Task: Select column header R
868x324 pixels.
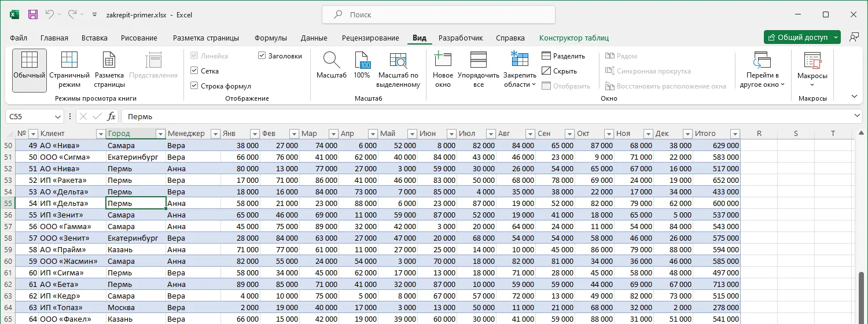Action: (x=759, y=134)
